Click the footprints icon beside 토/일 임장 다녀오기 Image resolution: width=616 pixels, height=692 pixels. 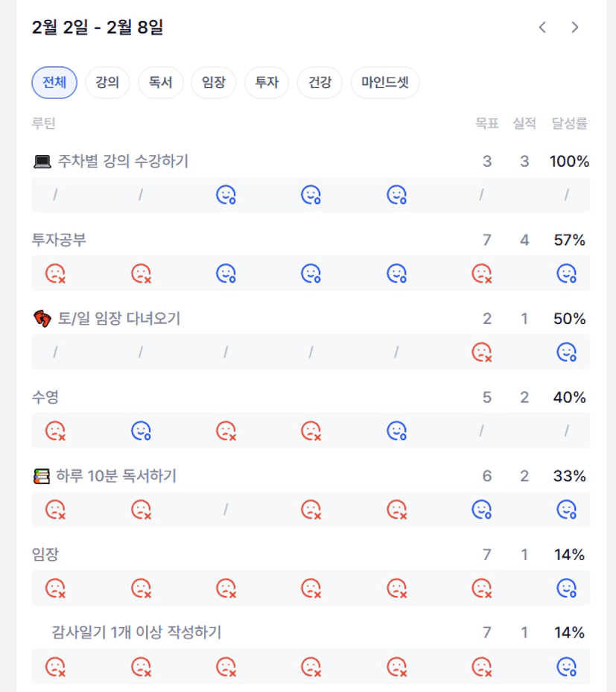coord(42,319)
